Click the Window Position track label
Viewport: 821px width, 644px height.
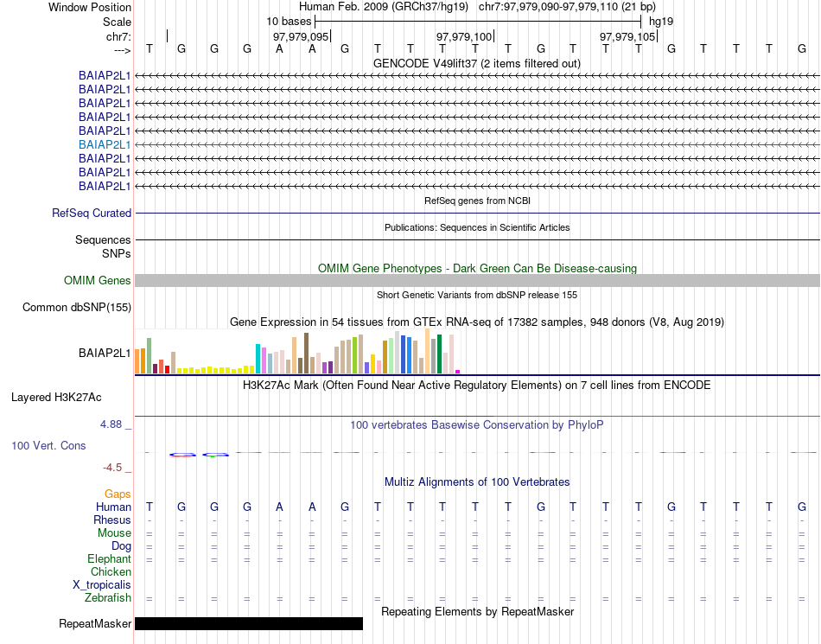click(90, 7)
